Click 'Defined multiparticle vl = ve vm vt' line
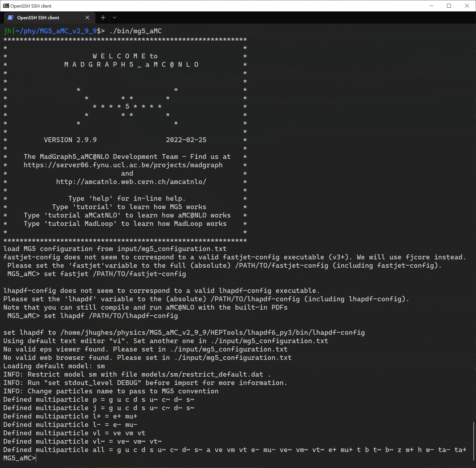Image resolution: width=476 pixels, height=468 pixels. click(74, 433)
